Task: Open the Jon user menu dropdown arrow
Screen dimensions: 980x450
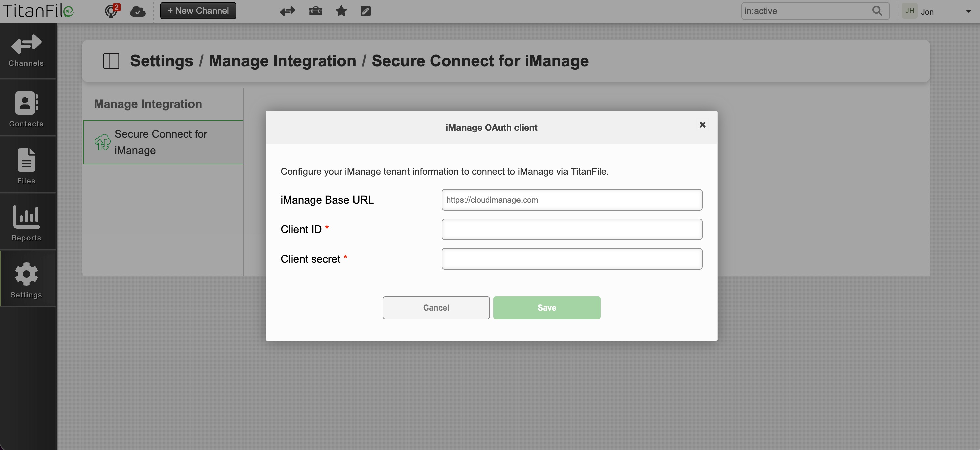Action: [x=968, y=11]
